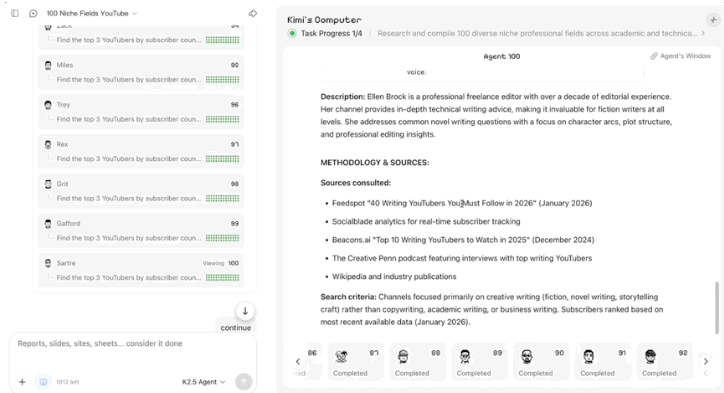Screen dimensions: 724x393
Task: Show previous agents with left carousel arrow
Action: [x=298, y=362]
